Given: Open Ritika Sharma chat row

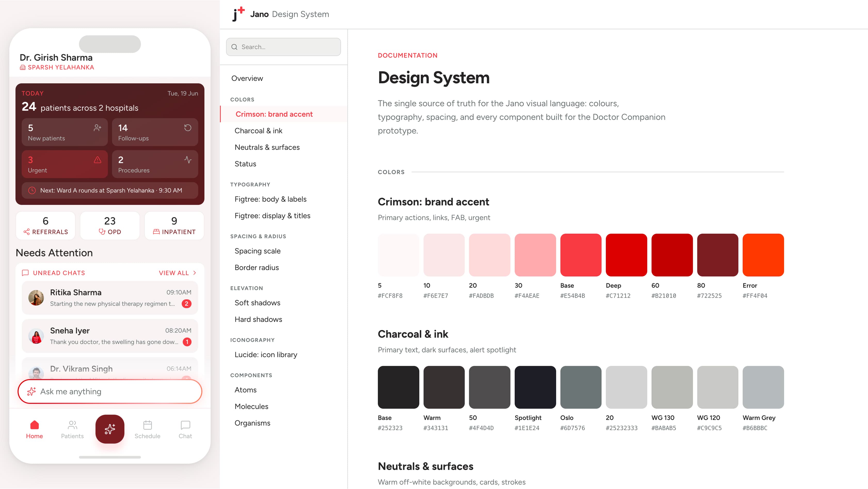Looking at the screenshot, I should [110, 298].
